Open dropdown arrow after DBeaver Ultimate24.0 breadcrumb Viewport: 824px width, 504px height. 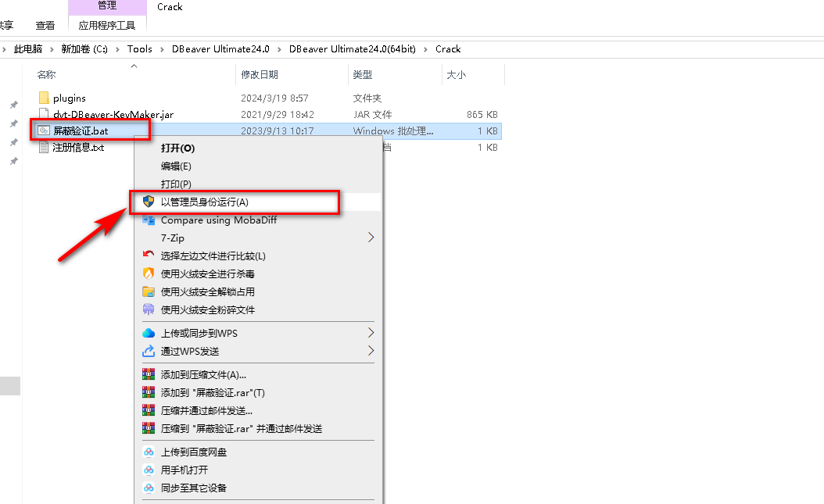[x=279, y=49]
